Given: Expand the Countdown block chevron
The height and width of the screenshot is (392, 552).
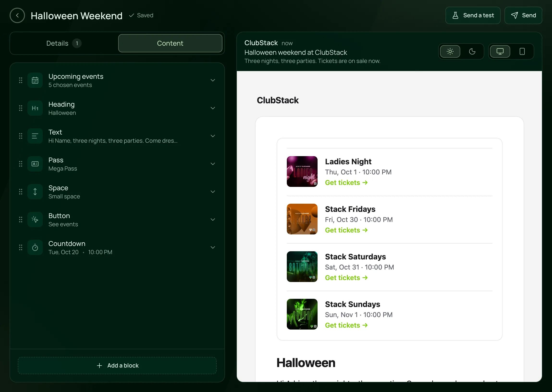Looking at the screenshot, I should [213, 248].
